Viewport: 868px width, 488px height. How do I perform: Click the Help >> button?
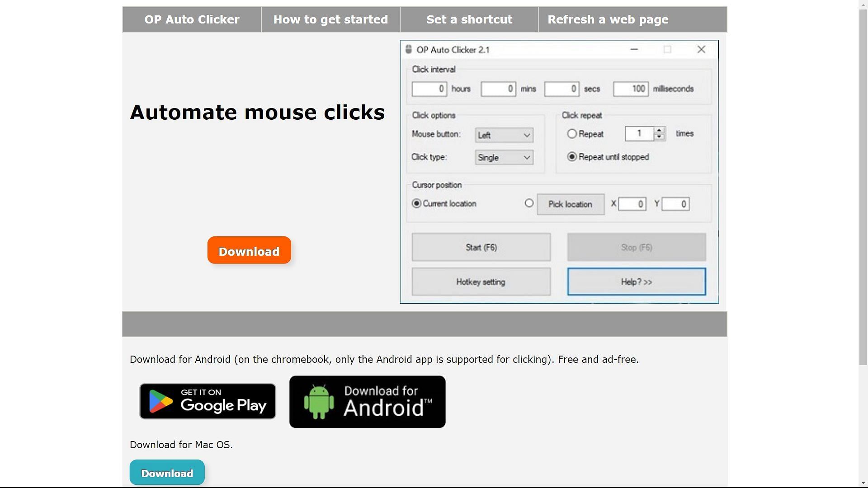click(637, 282)
